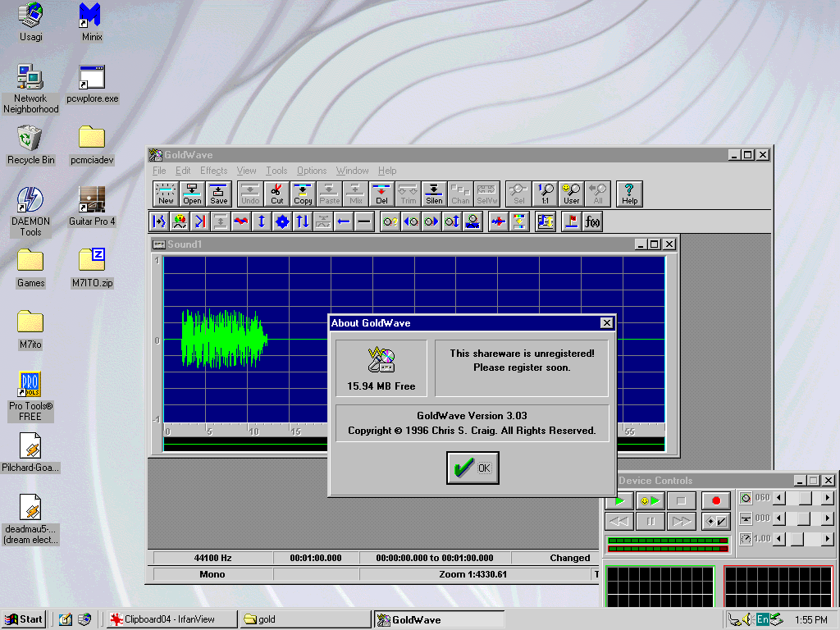Click the black horizontal line silence icon
Image resolution: width=840 pixels, height=630 pixels.
[x=363, y=221]
